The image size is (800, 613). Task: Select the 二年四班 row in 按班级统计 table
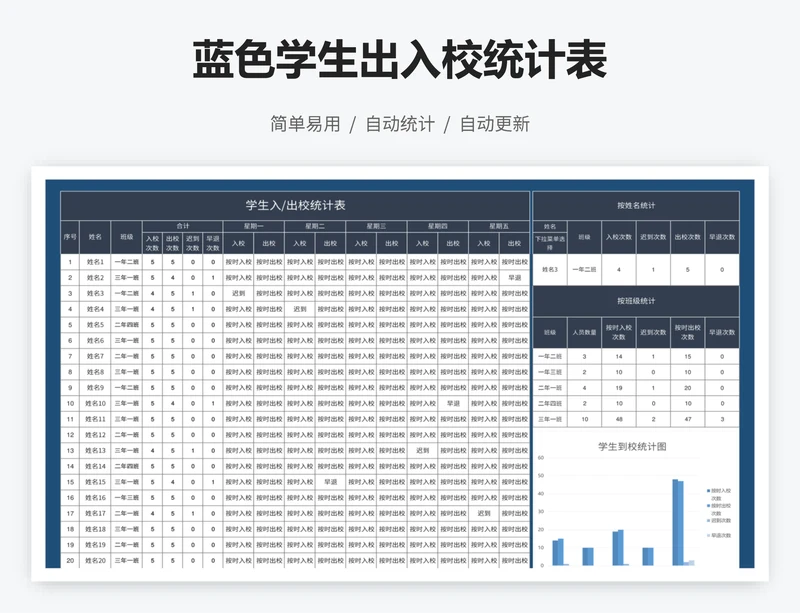[636, 403]
